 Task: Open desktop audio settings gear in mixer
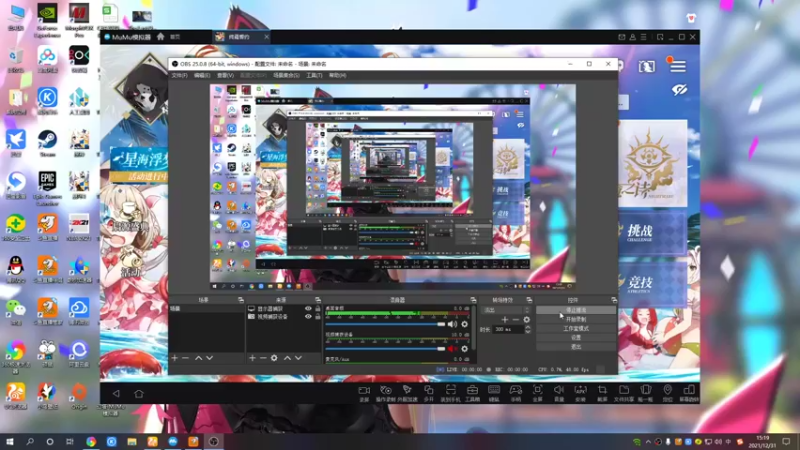[464, 324]
